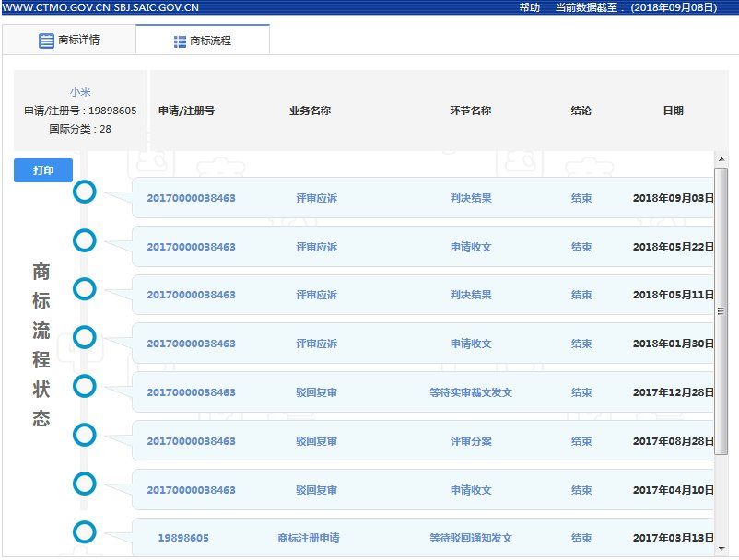Select timeline circle for 2018年05月22日 entry
The width and height of the screenshot is (739, 560).
click(85, 241)
